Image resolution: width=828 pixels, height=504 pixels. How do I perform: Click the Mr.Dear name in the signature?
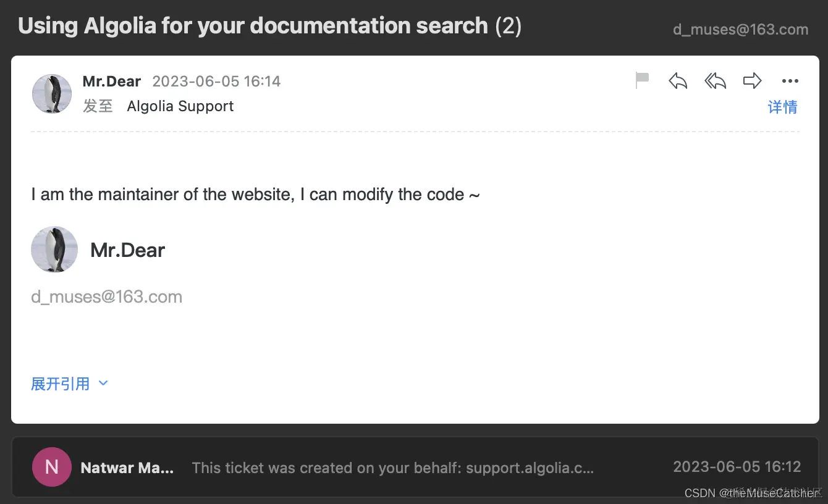[x=127, y=250]
